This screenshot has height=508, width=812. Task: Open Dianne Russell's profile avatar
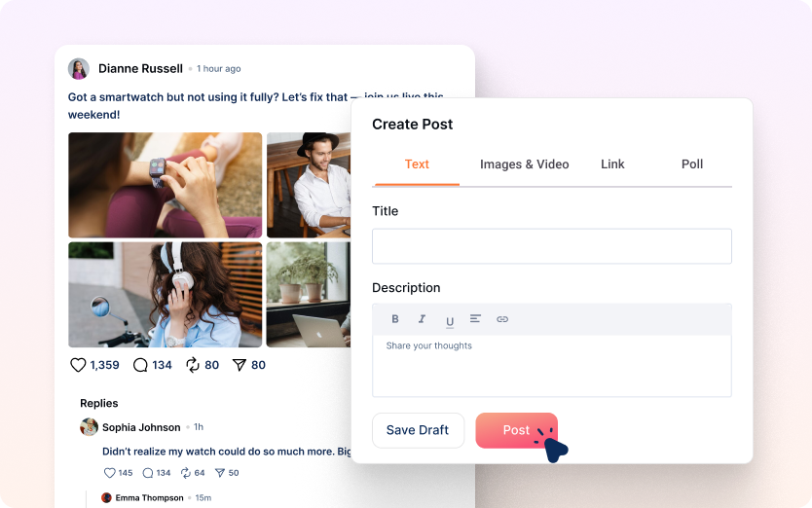click(79, 69)
